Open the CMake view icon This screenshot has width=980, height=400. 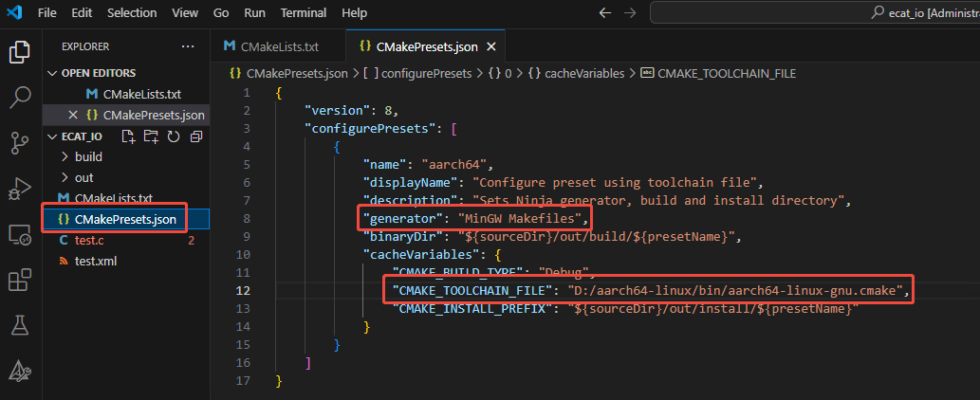pyautogui.click(x=20, y=372)
